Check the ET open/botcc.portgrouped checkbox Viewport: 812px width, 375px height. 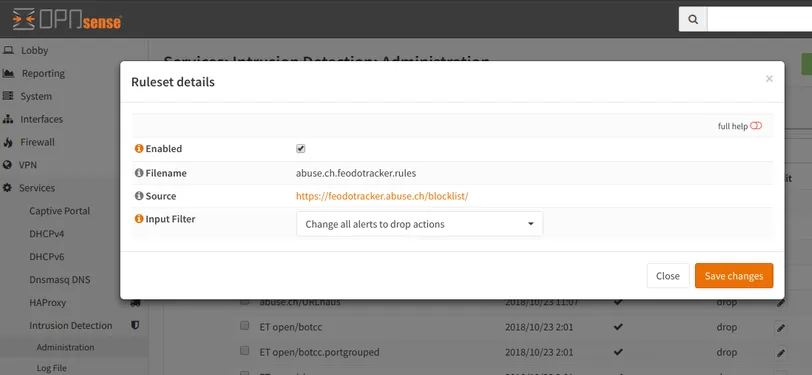(x=244, y=351)
